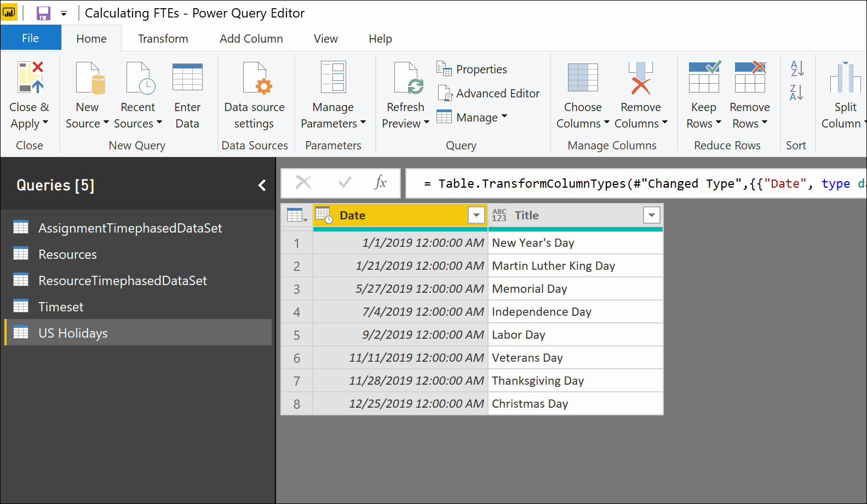Open Recent Sources icon
The height and width of the screenshot is (504, 867).
[x=141, y=78]
